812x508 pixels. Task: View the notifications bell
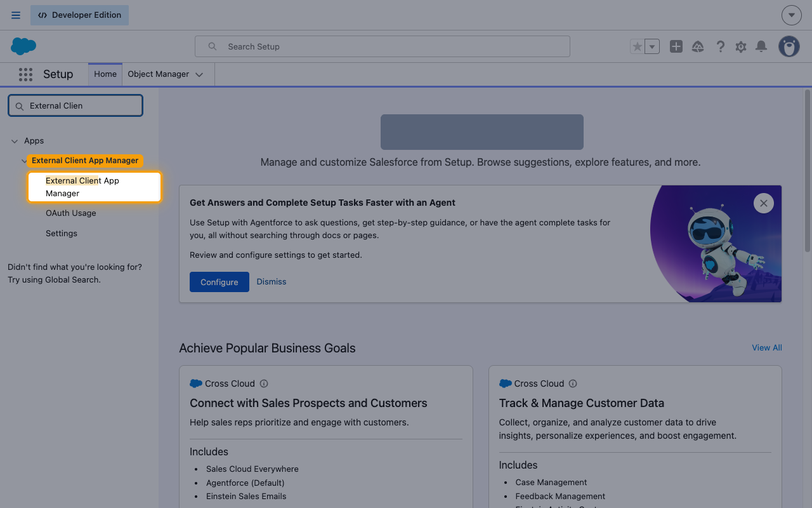[x=761, y=46]
